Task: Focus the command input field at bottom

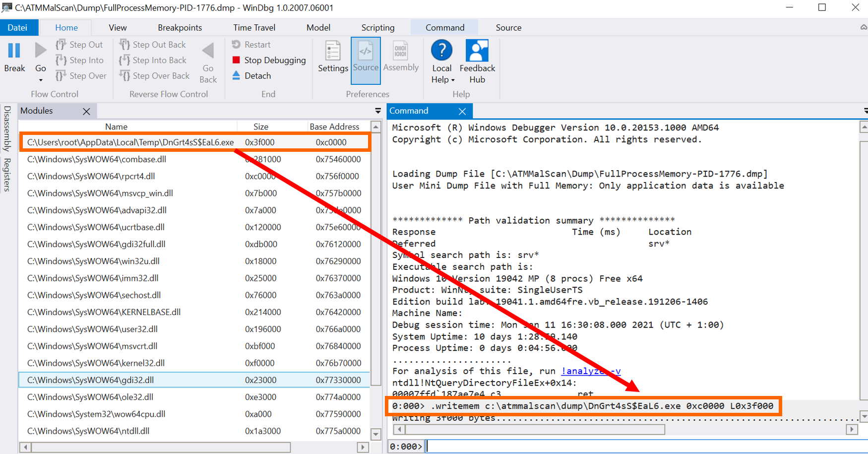Action: click(595, 446)
